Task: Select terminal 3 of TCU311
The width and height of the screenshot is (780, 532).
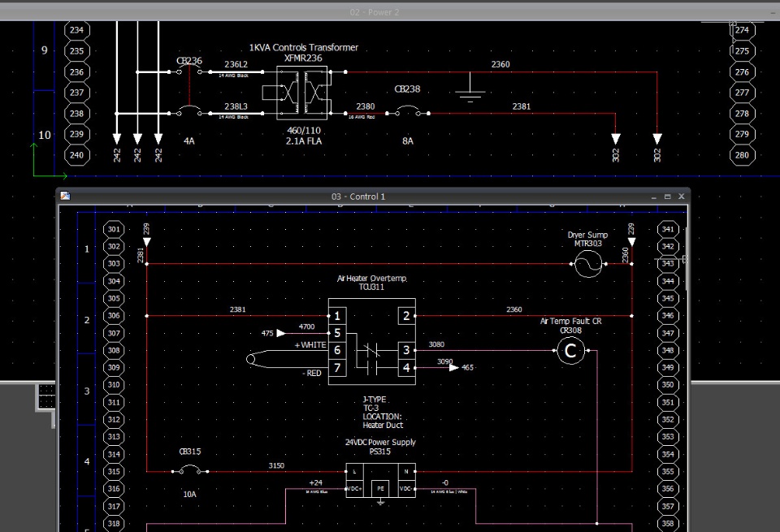Action: coord(406,351)
